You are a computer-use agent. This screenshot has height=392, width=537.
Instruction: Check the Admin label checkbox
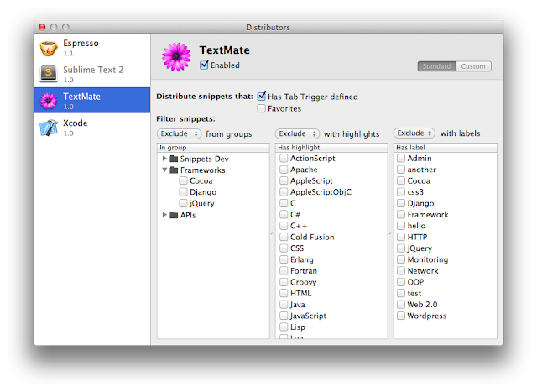[401, 158]
